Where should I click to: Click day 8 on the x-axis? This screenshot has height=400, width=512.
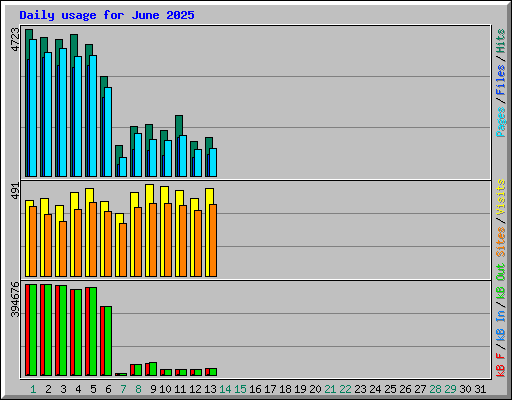click(x=138, y=389)
